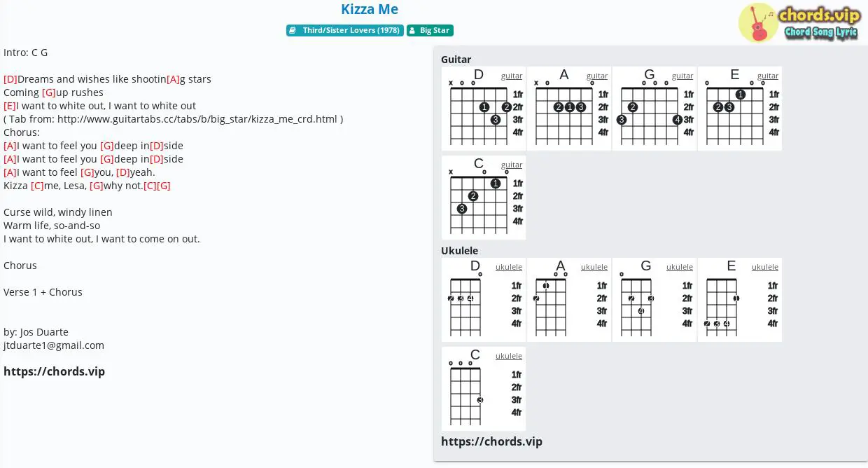The height and width of the screenshot is (468, 868).
Task: Select the D guitar chord diagram
Action: coord(484,109)
